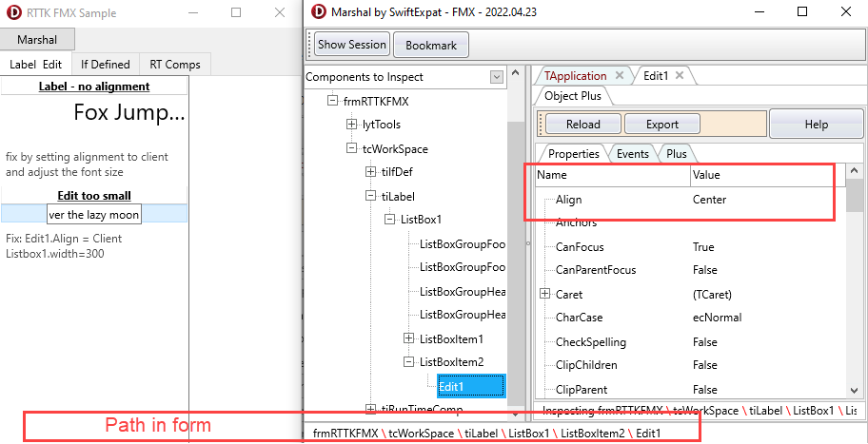Select the lytTools tree item
Viewport: 868px width, 444px height.
coord(381,125)
